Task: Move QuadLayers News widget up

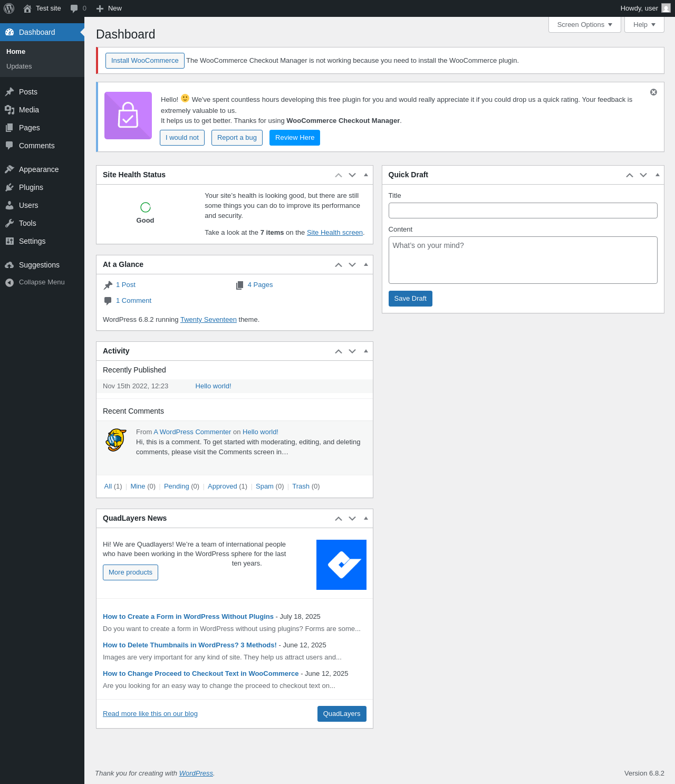Action: (x=339, y=519)
